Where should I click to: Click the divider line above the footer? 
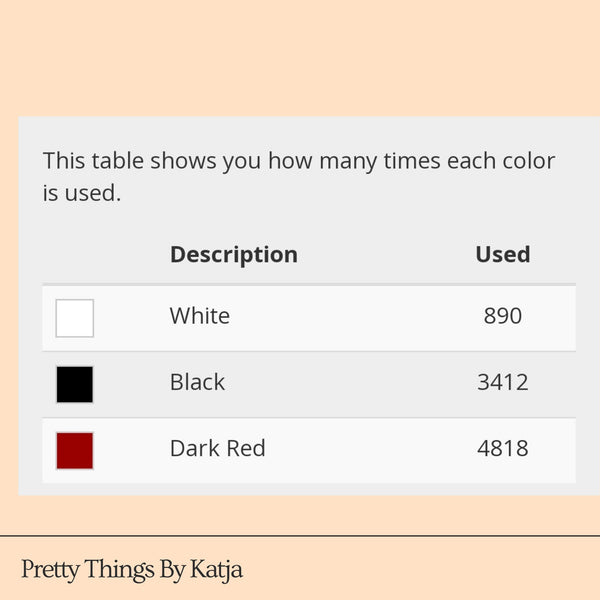click(300, 536)
